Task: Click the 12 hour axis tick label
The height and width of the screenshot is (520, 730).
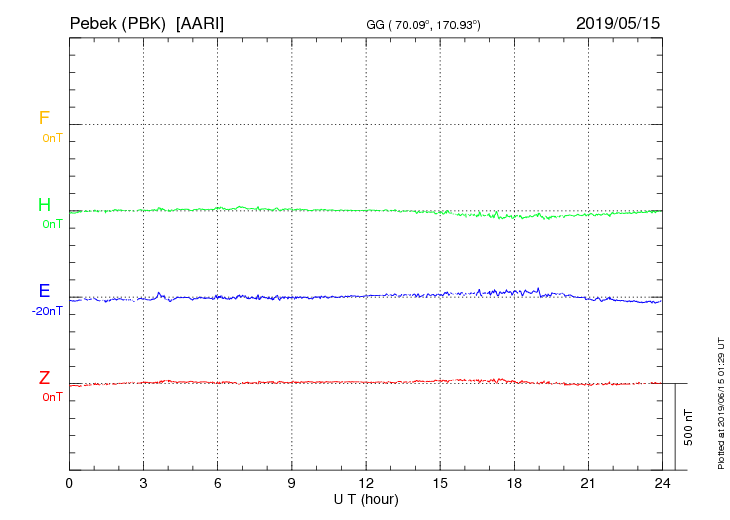Action: tap(366, 484)
